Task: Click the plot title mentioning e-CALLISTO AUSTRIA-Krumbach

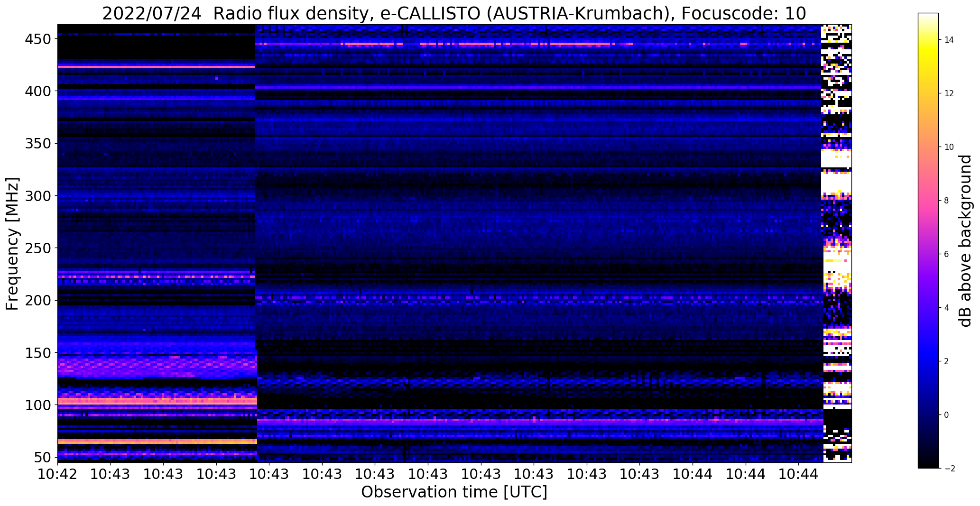Action: pyautogui.click(x=454, y=13)
